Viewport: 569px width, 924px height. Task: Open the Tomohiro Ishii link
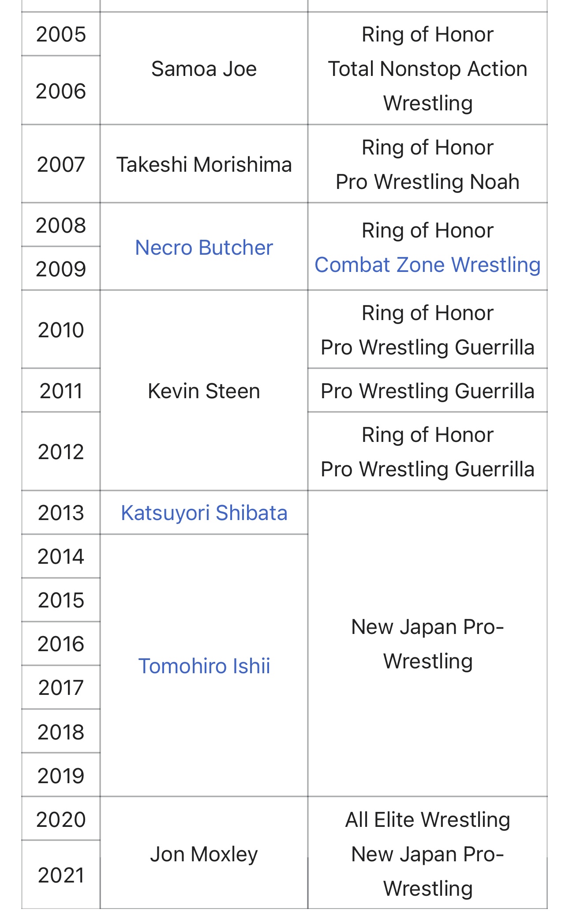(x=204, y=666)
